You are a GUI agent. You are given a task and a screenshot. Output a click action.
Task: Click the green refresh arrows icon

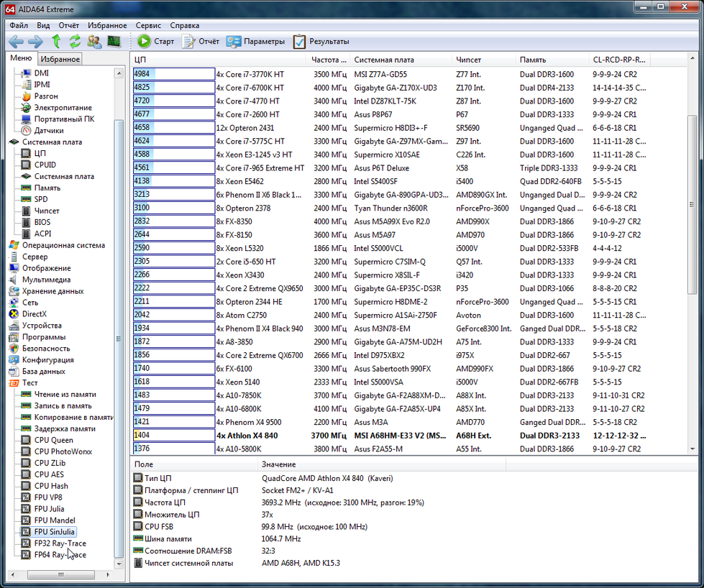(75, 42)
